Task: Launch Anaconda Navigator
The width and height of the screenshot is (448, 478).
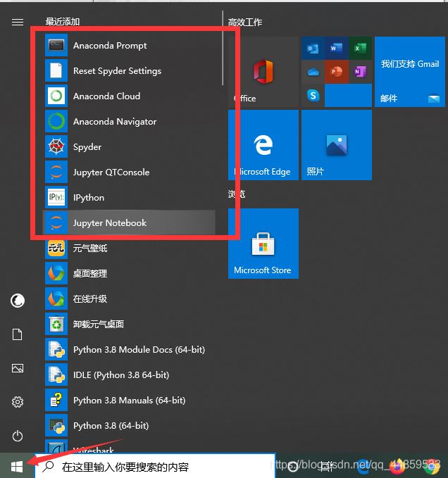Action: pos(114,122)
